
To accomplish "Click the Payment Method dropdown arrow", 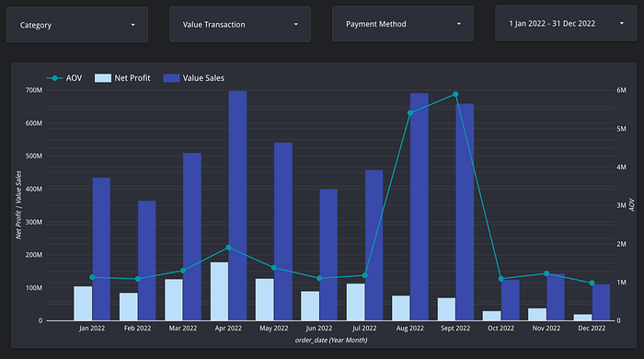I will (x=459, y=24).
